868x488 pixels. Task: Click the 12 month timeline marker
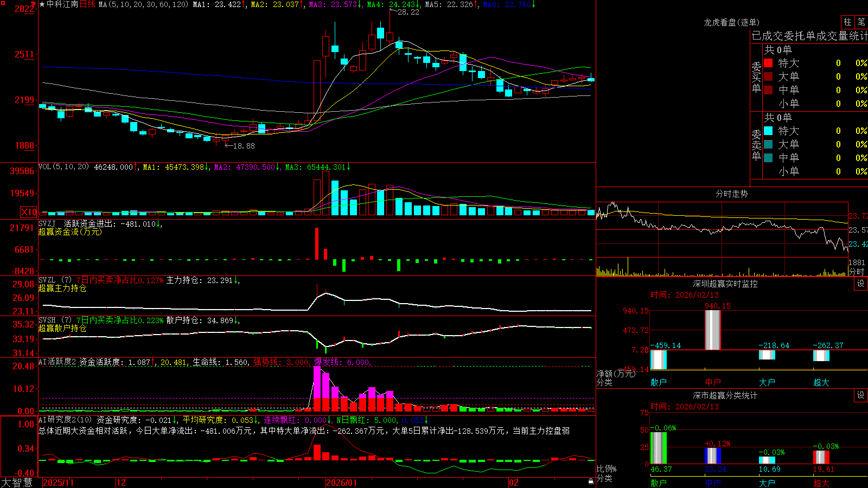pos(122,483)
